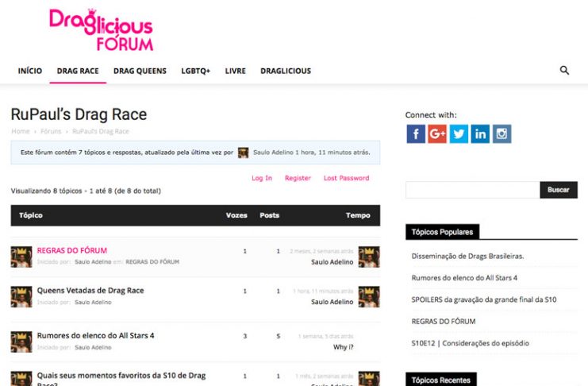Connect with Instagram icon
Image resolution: width=588 pixels, height=386 pixels.
point(502,134)
